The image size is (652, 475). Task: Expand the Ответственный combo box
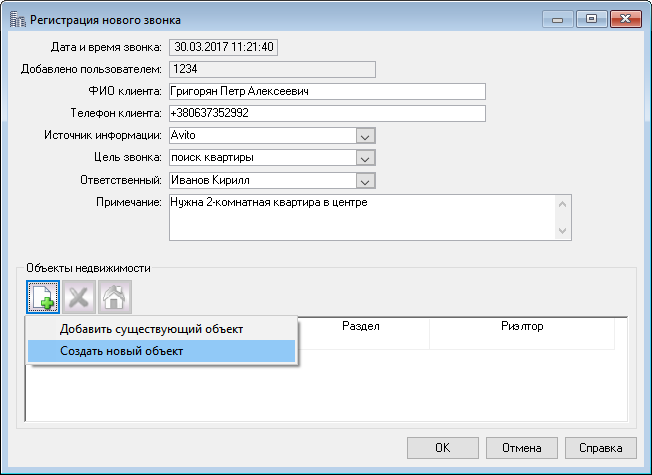[x=366, y=181]
